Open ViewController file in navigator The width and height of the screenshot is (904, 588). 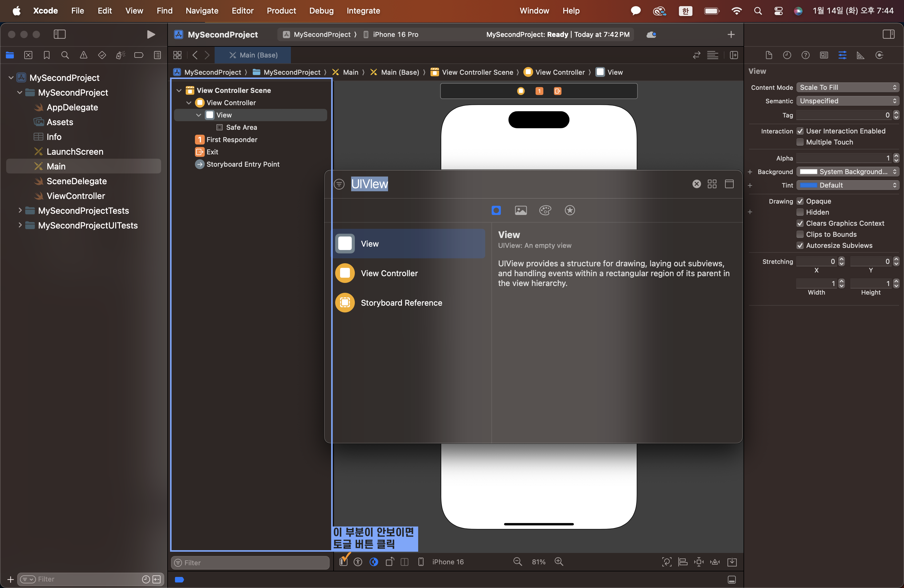[x=76, y=196]
